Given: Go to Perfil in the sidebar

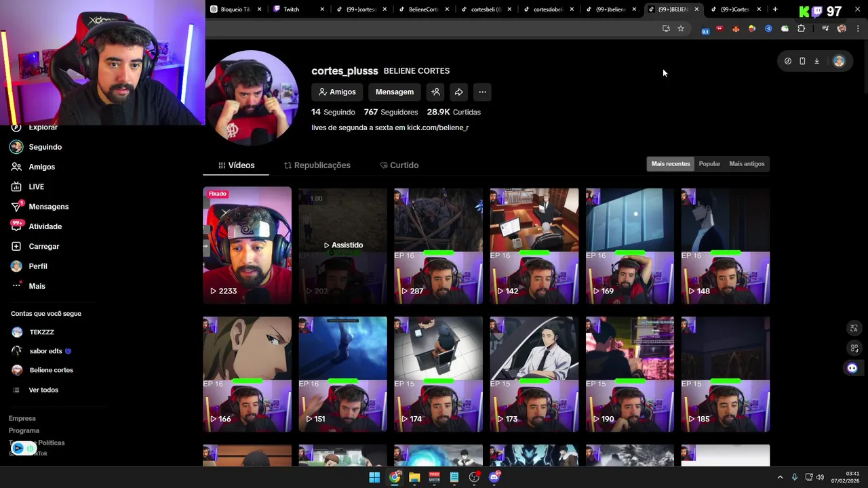Looking at the screenshot, I should pos(37,266).
